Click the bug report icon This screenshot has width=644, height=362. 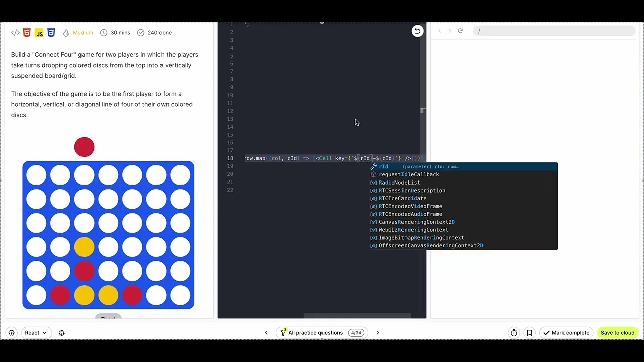tap(62, 333)
